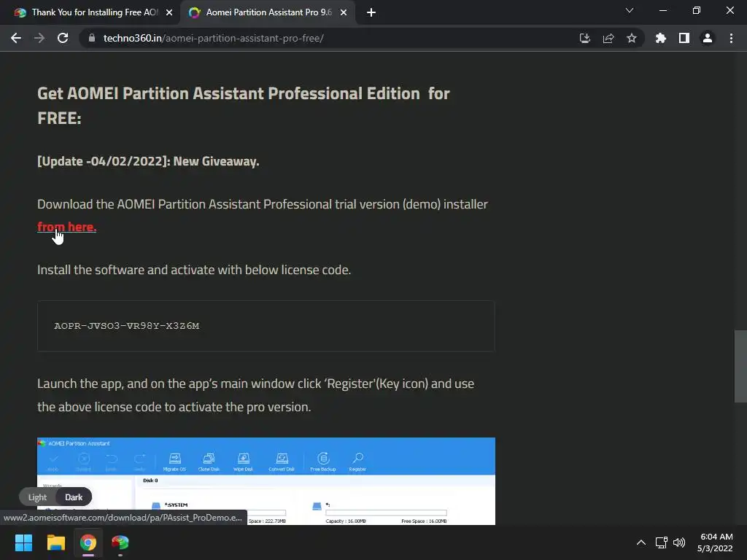Click Convert Disk icon in the screenshot
Viewport: 747px width, 560px height.
tap(282, 462)
